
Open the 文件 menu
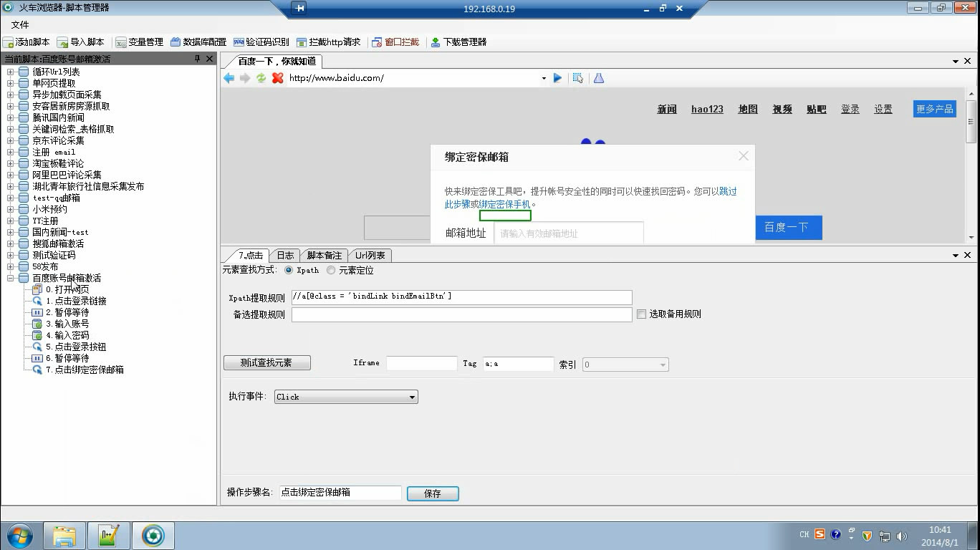point(20,25)
